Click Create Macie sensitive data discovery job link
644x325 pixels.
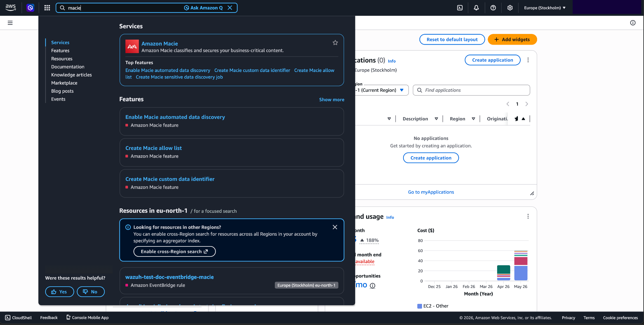[179, 77]
